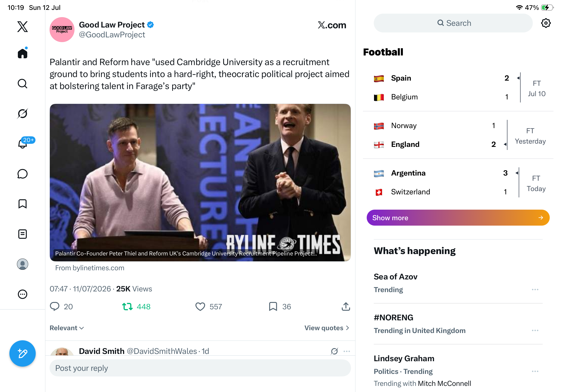
Task: Tap the compose post floating button
Action: 23,353
